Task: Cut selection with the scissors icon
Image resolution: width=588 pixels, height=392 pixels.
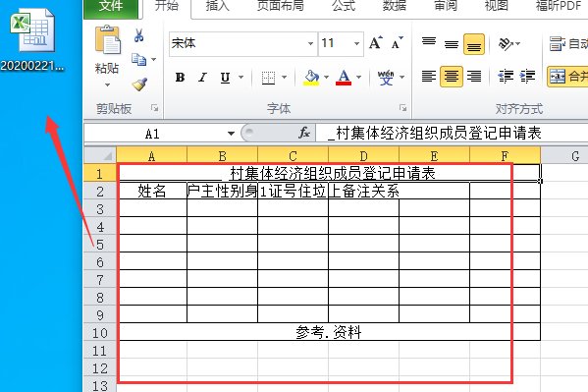Action: pyautogui.click(x=138, y=35)
